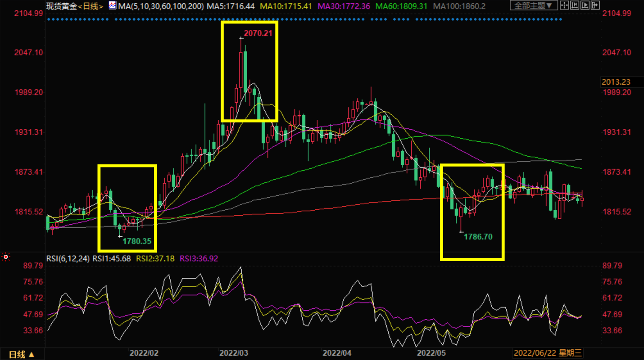The width and height of the screenshot is (644, 360).
Task: Click the red sun icon beside RSI
Action: [x=6, y=257]
